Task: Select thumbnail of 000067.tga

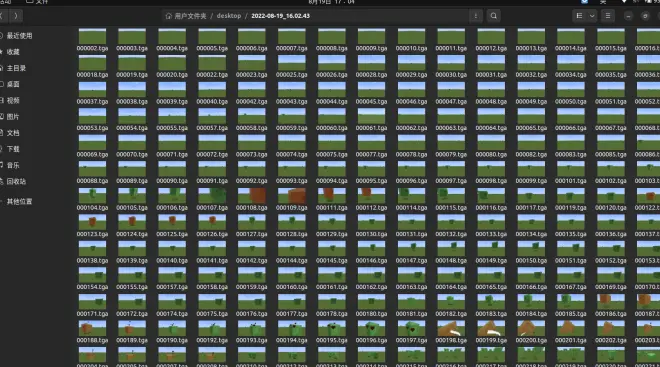Action: (x=611, y=116)
